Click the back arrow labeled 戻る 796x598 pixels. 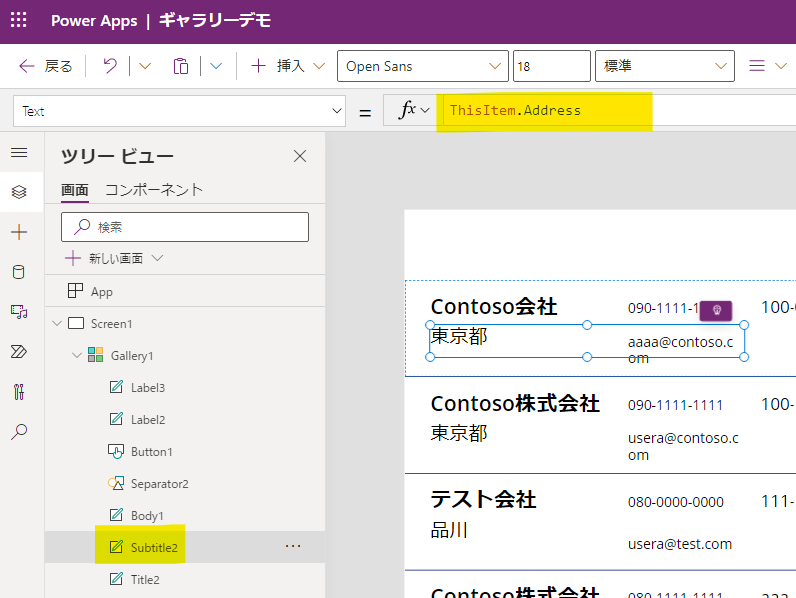[45, 66]
